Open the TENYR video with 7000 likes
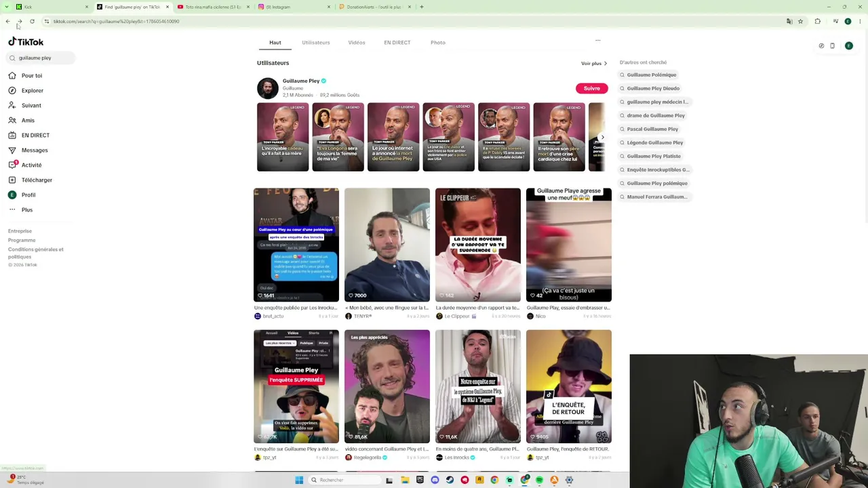This screenshot has height=488, width=868. coord(387,245)
